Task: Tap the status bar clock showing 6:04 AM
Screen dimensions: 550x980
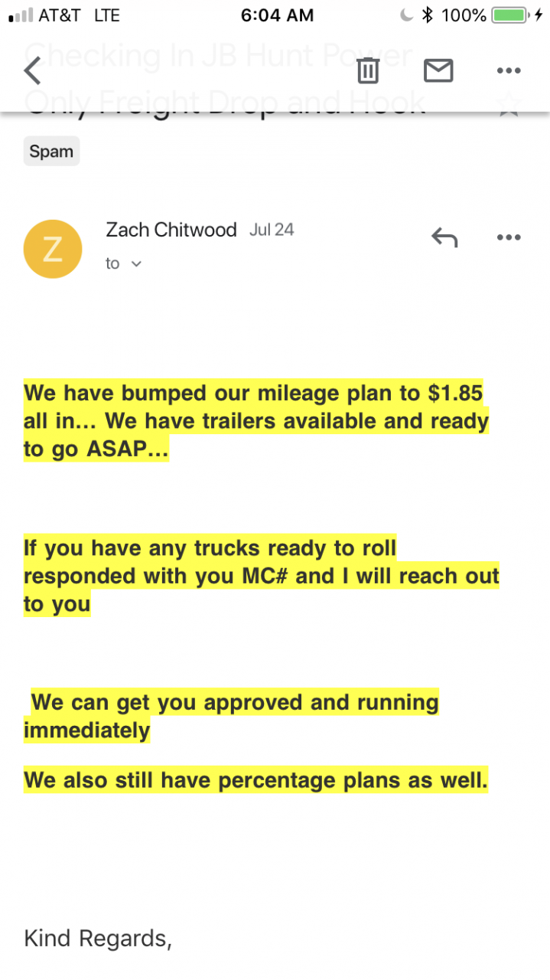Action: click(276, 15)
